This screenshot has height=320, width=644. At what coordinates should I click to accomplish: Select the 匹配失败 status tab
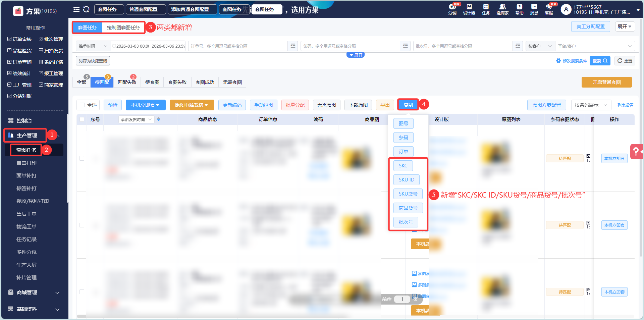(x=127, y=82)
